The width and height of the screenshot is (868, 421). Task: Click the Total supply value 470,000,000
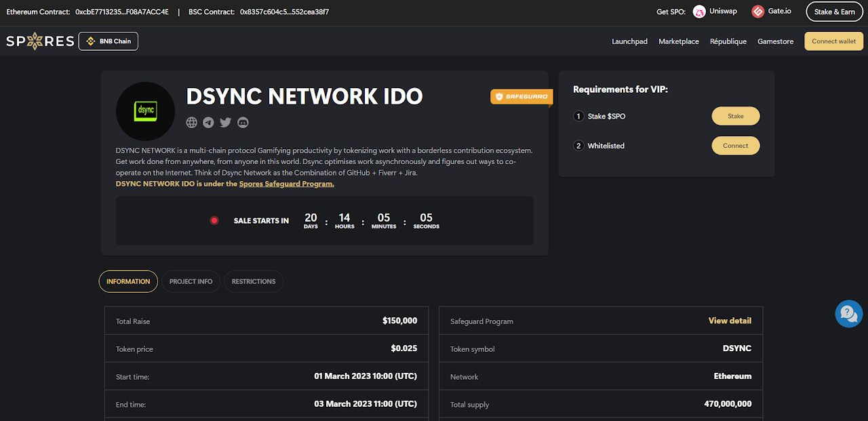pos(728,404)
